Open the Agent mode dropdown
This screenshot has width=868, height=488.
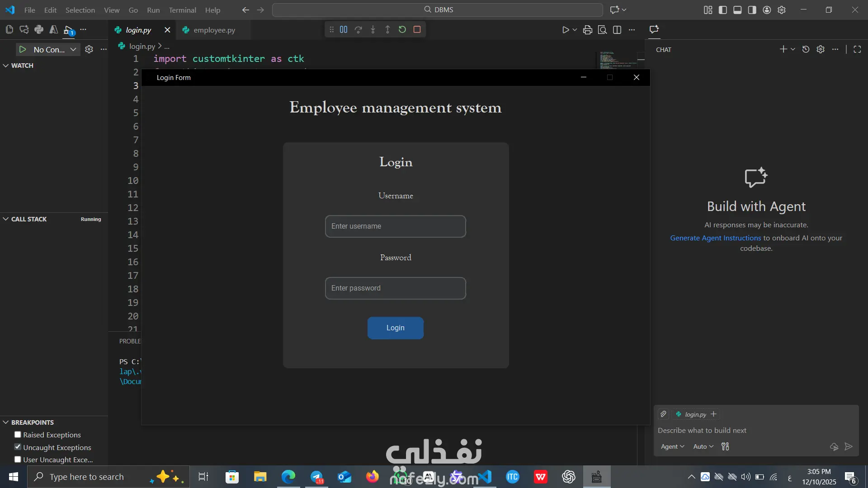click(672, 446)
